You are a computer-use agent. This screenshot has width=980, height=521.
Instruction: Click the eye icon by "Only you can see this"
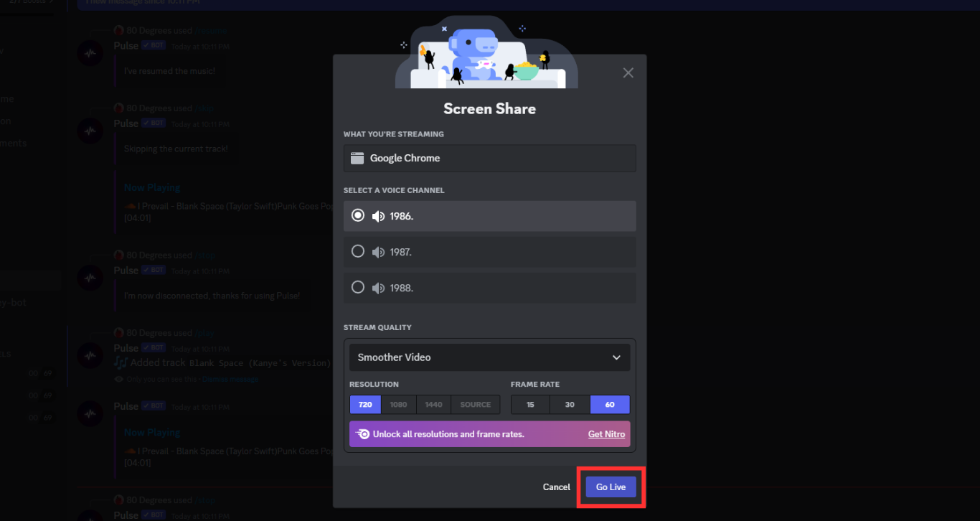[x=118, y=379]
